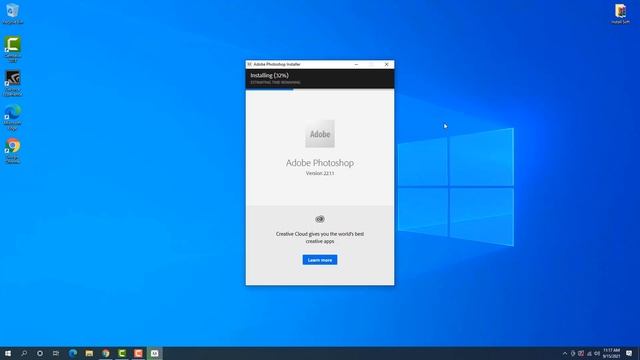Open the Action Center notifications icon
This screenshot has height=360, width=640.
point(629,353)
